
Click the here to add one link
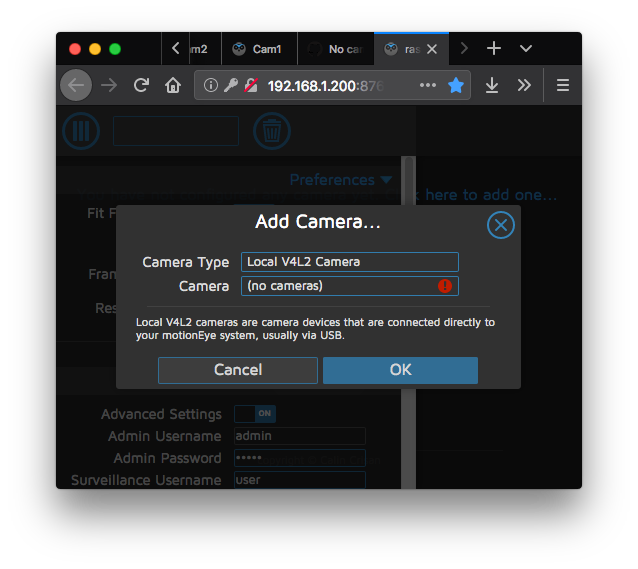tap(491, 195)
